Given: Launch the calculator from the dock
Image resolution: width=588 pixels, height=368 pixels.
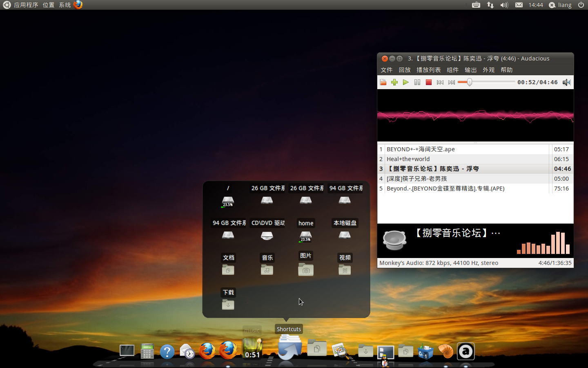Looking at the screenshot, I should [147, 351].
